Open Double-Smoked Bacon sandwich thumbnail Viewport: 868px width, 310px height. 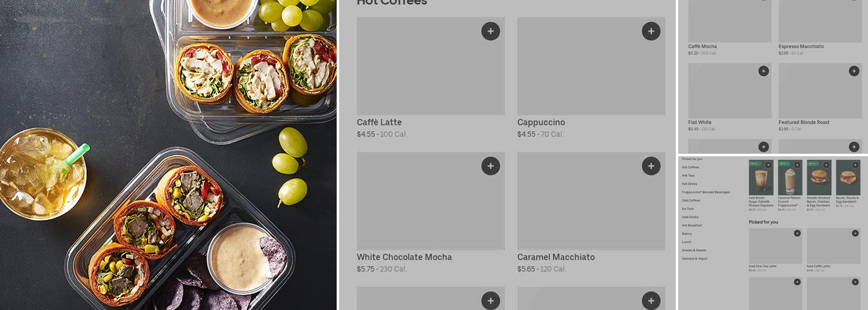click(x=819, y=177)
